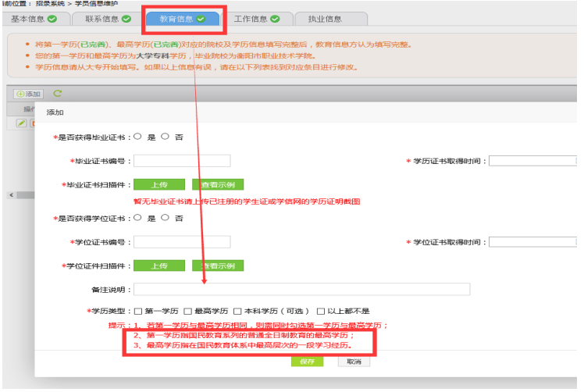Select 是 for 是否获得毕业证书

(x=138, y=136)
